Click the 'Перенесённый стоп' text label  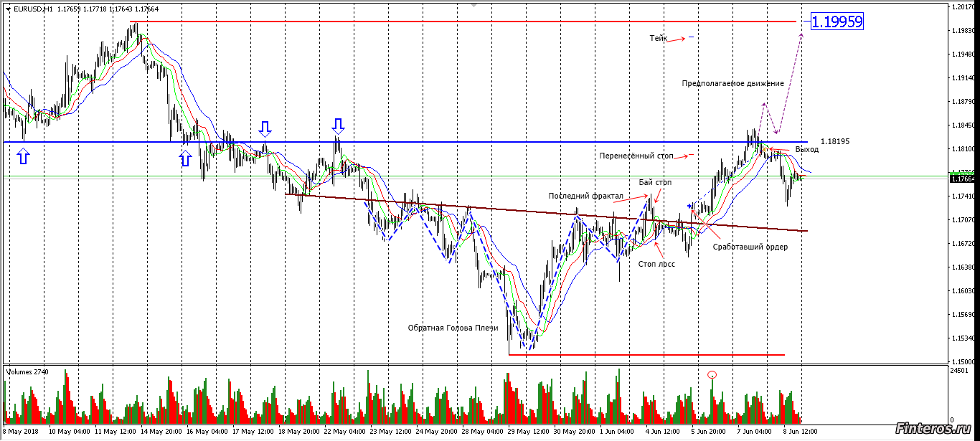(636, 156)
